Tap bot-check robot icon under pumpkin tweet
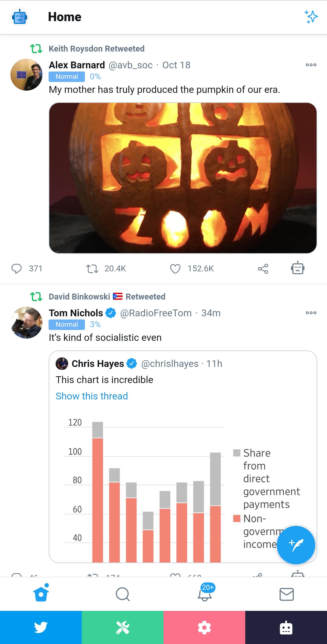 click(297, 268)
